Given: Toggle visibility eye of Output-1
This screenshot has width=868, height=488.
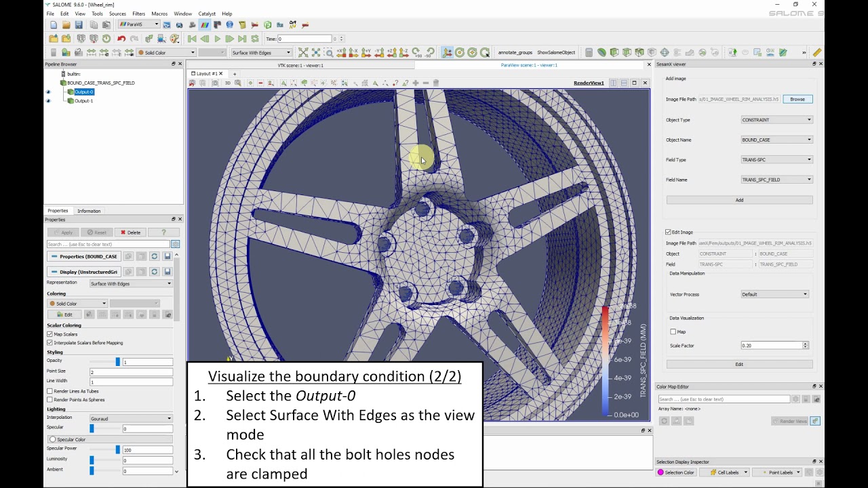Looking at the screenshot, I should [47, 101].
